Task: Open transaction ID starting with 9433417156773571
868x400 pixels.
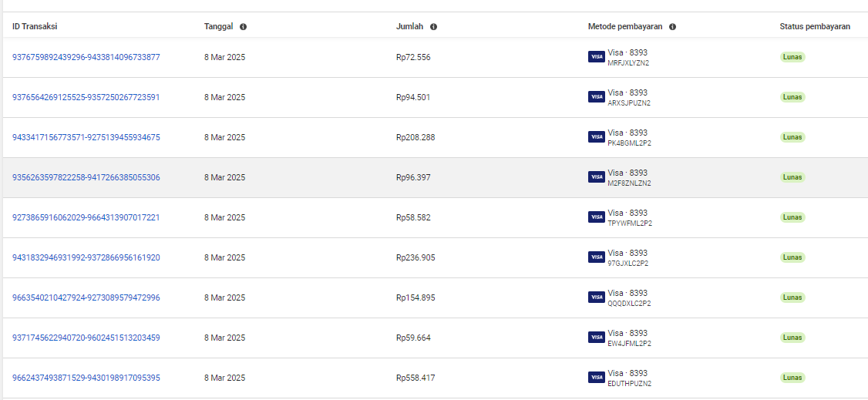Action: [86, 137]
